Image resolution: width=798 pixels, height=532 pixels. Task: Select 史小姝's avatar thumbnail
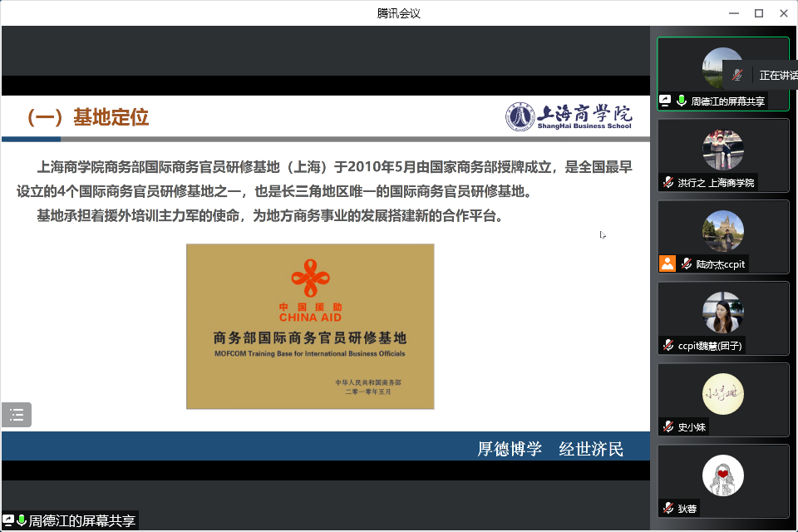point(722,394)
